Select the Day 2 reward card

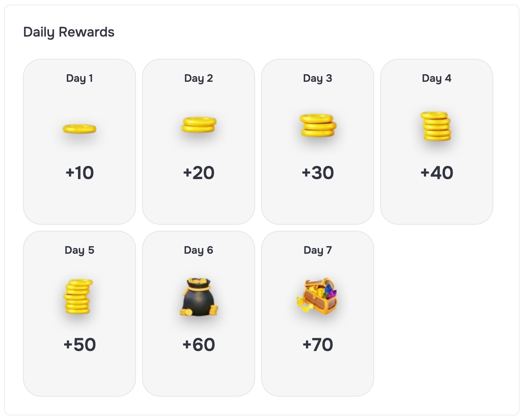pyautogui.click(x=199, y=140)
